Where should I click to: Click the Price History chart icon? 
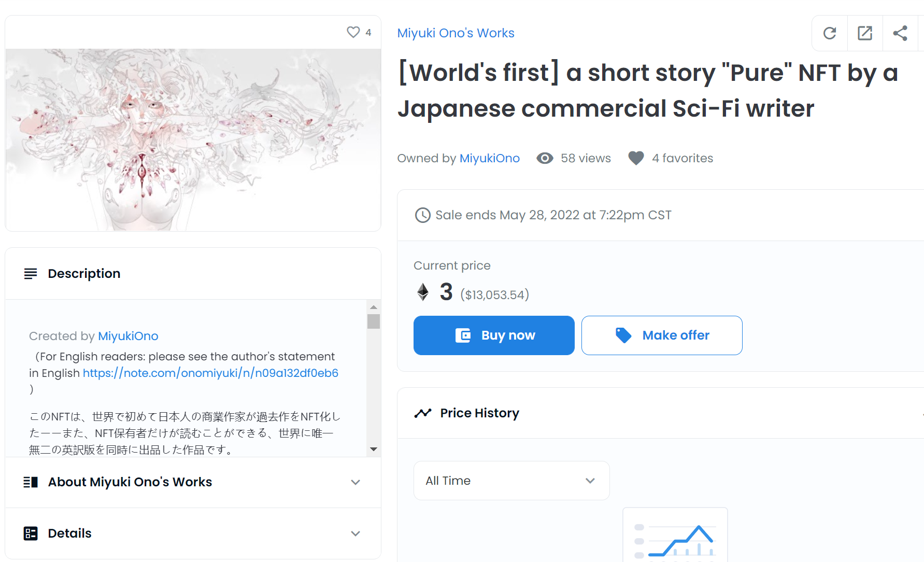coord(423,413)
